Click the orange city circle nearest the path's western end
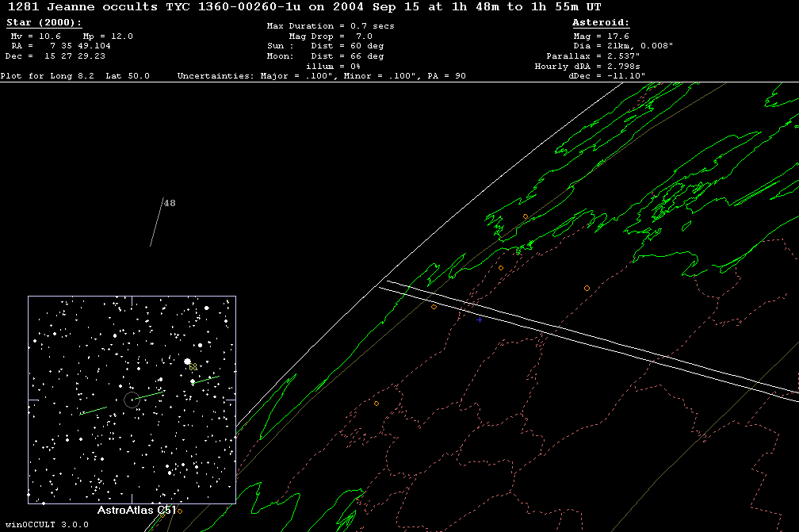Screen dimensions: 799x532 click(434, 306)
